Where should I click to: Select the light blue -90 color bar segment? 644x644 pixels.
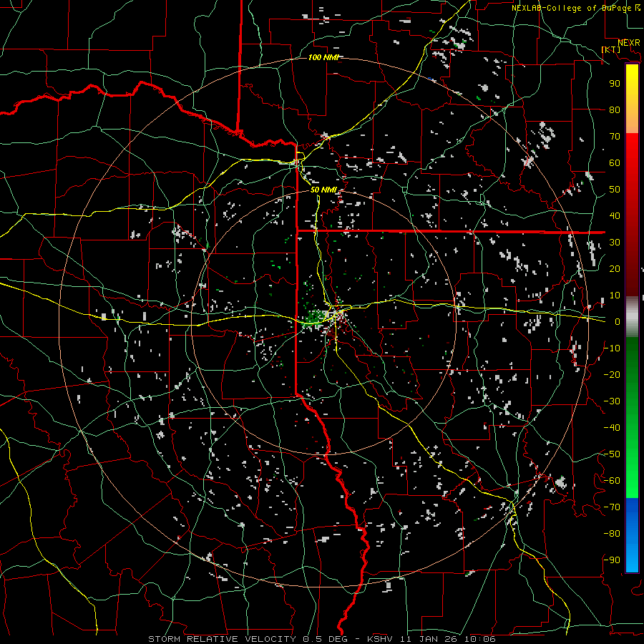[x=632, y=559]
